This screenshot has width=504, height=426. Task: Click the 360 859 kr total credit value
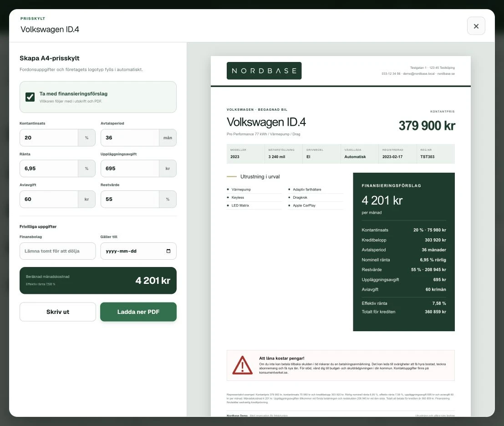coord(435,312)
